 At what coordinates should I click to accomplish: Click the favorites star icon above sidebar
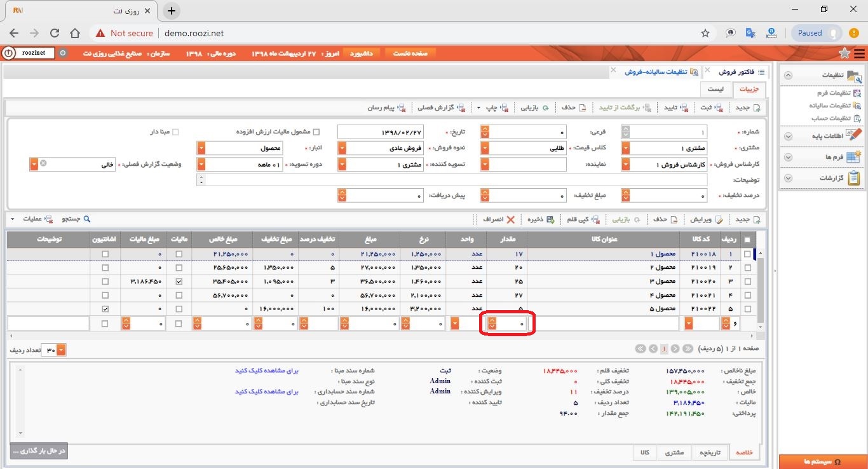[x=844, y=53]
